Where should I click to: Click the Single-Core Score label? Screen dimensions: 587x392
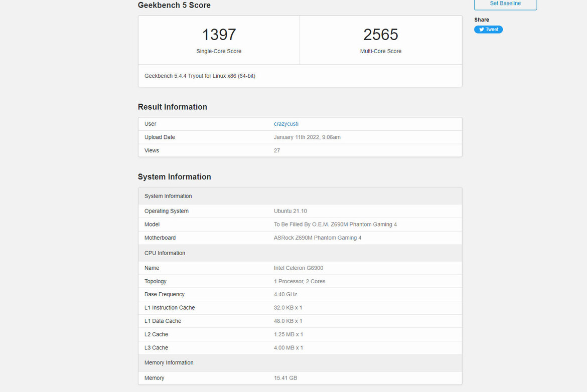coord(219,51)
